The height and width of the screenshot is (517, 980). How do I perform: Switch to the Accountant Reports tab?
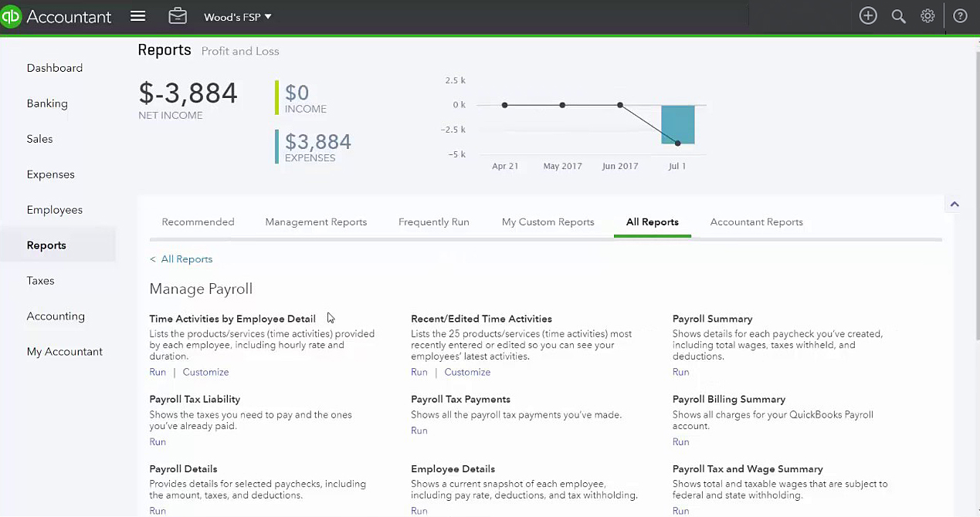point(756,222)
